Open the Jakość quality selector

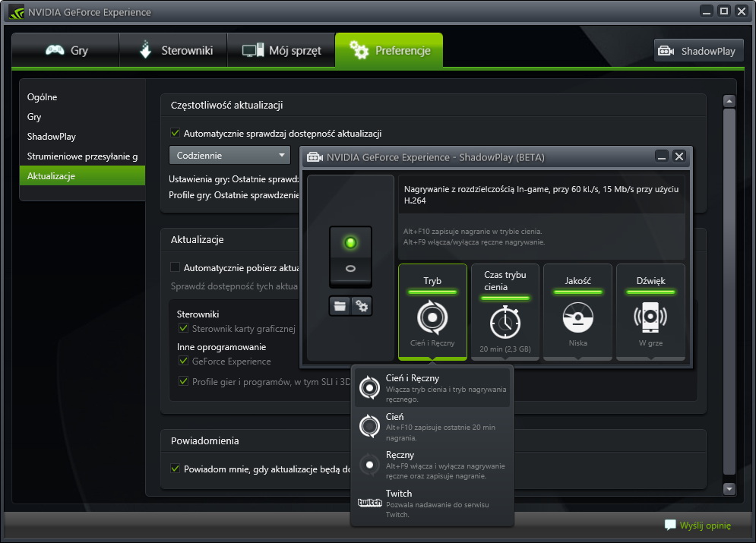(x=577, y=311)
